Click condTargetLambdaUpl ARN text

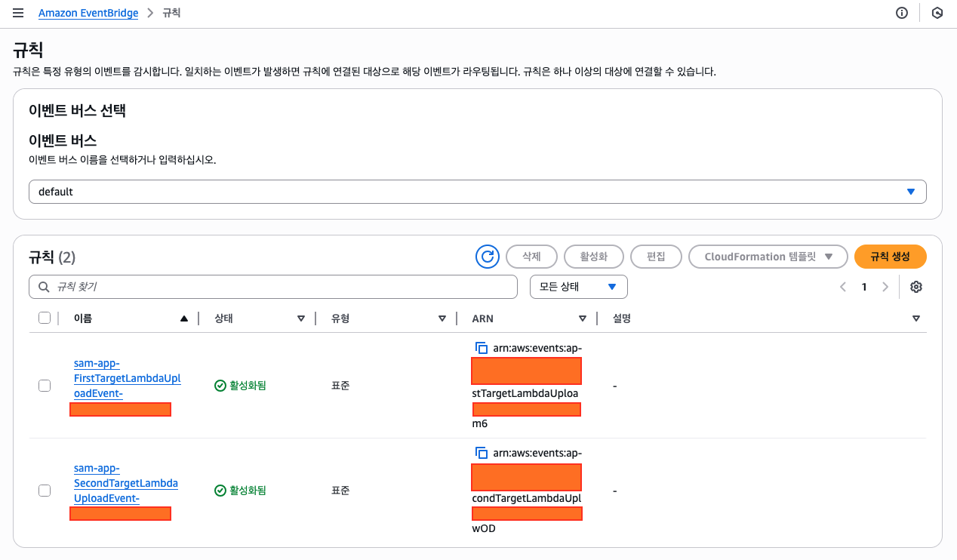pos(527,498)
